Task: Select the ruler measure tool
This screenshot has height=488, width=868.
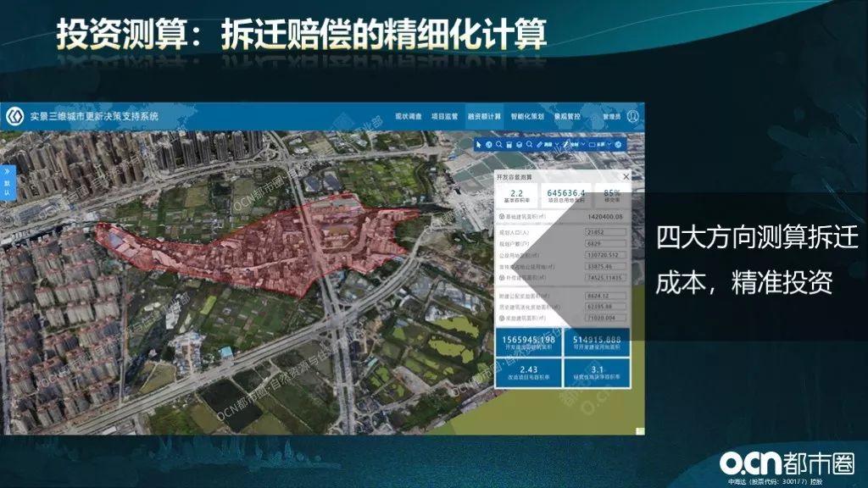Action: (540, 144)
